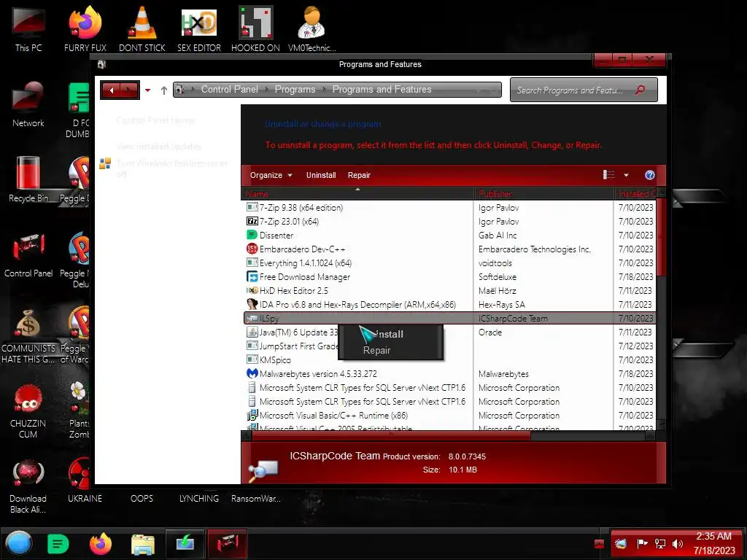Open the Organize dropdown menu
Viewport: 747px width, 560px height.
pyautogui.click(x=271, y=175)
